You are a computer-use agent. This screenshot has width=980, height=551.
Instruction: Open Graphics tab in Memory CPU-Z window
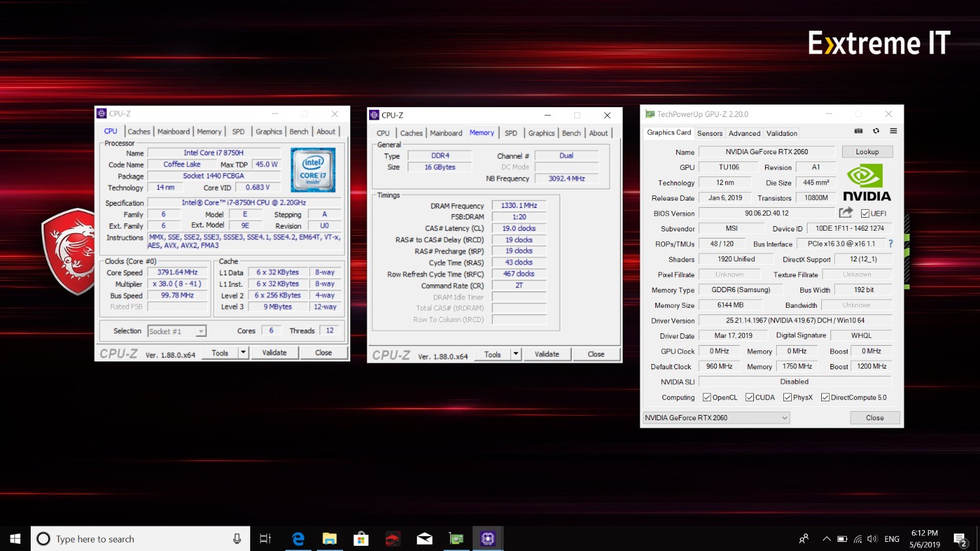click(x=541, y=133)
